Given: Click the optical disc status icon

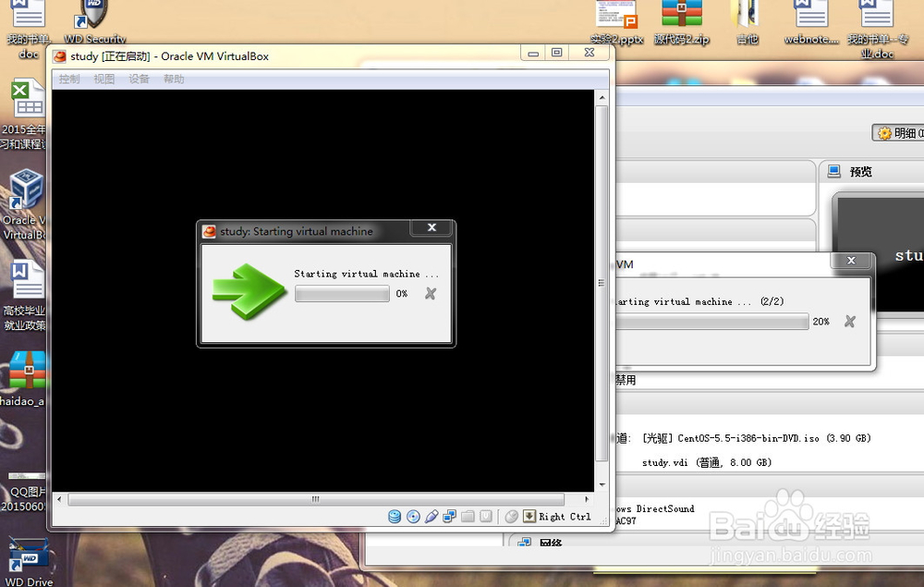Looking at the screenshot, I should [413, 517].
